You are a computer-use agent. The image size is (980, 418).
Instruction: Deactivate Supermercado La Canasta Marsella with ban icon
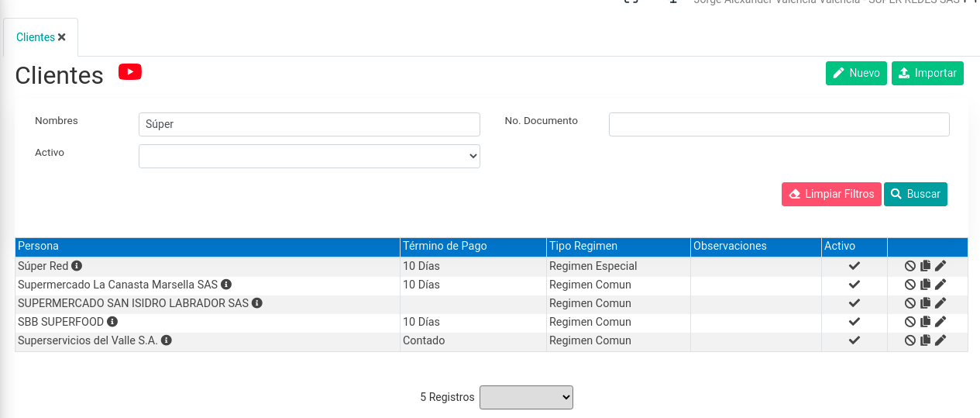(x=910, y=285)
